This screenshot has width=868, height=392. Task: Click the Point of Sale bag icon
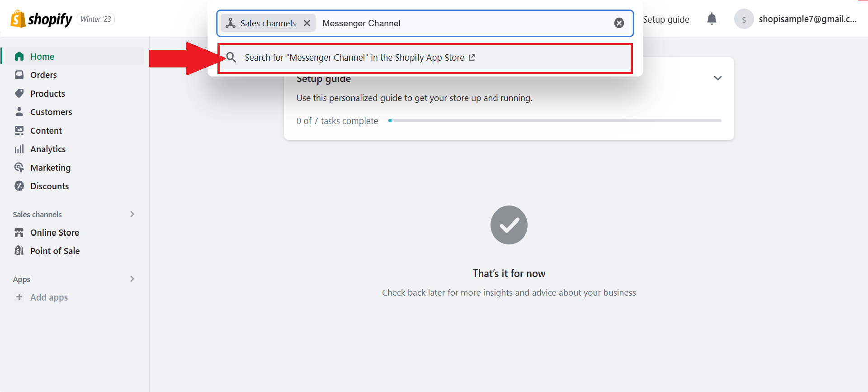click(19, 250)
